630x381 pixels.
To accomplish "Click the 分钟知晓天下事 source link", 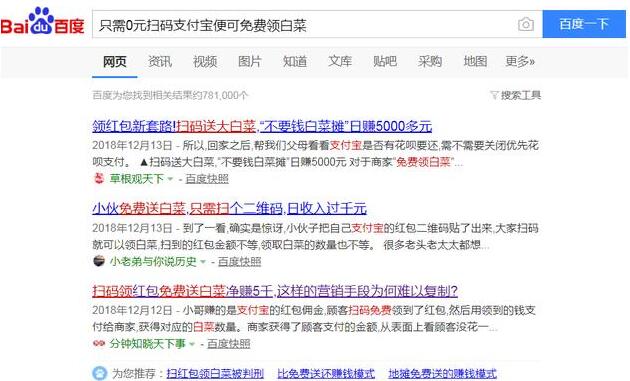I will (147, 344).
